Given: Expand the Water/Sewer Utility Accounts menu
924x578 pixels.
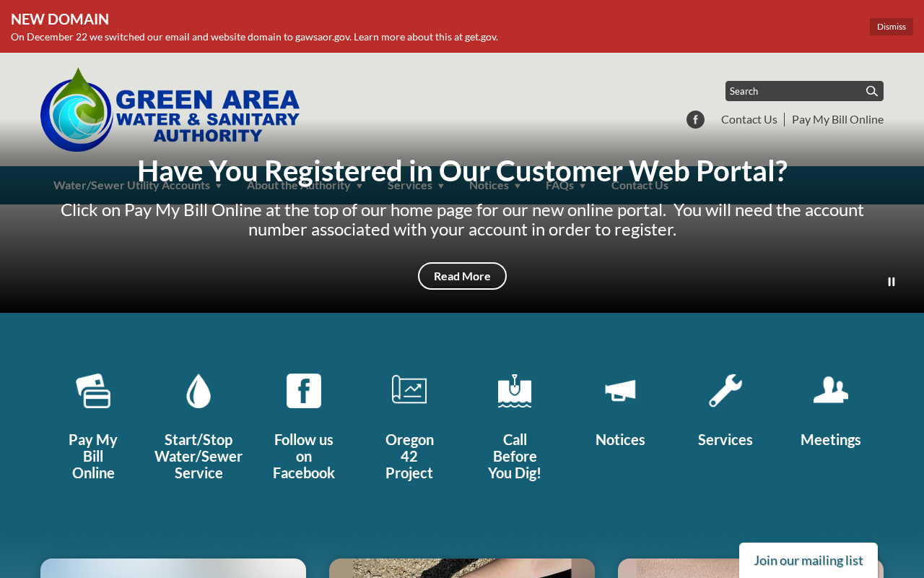Looking at the screenshot, I should coord(138,185).
